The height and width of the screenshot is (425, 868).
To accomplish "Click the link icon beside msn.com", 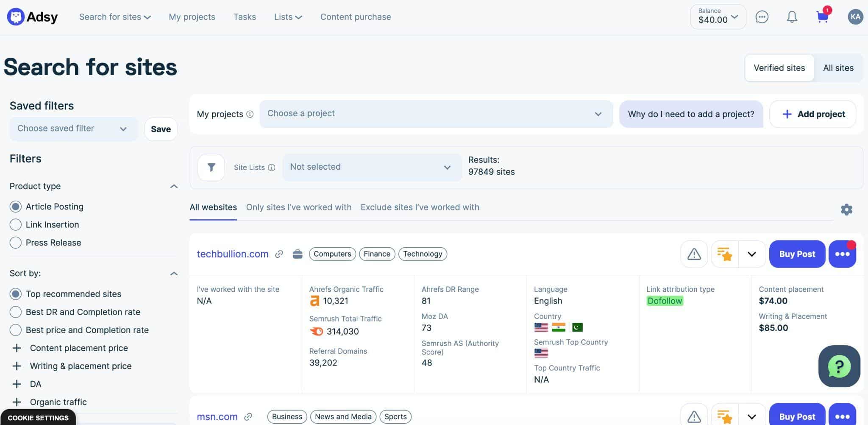I will [x=248, y=417].
